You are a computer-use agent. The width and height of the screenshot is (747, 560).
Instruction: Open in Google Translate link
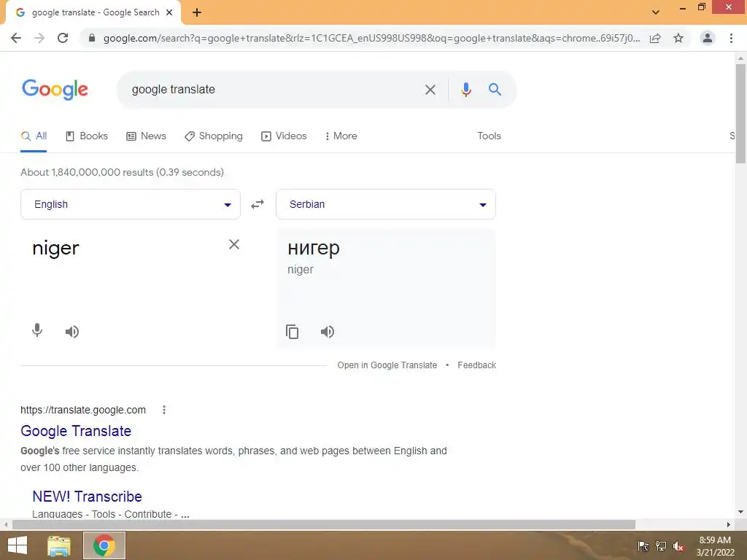[x=387, y=365]
